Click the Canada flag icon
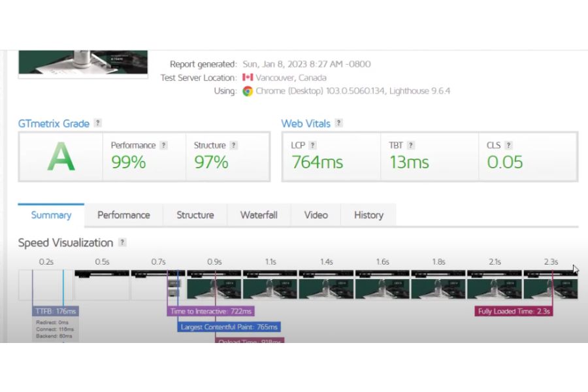 tap(248, 78)
